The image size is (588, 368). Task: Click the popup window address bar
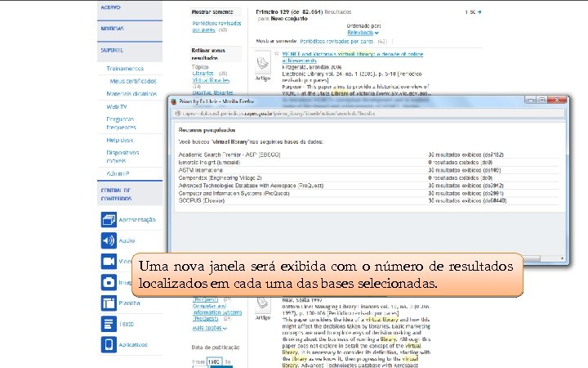[x=369, y=114]
